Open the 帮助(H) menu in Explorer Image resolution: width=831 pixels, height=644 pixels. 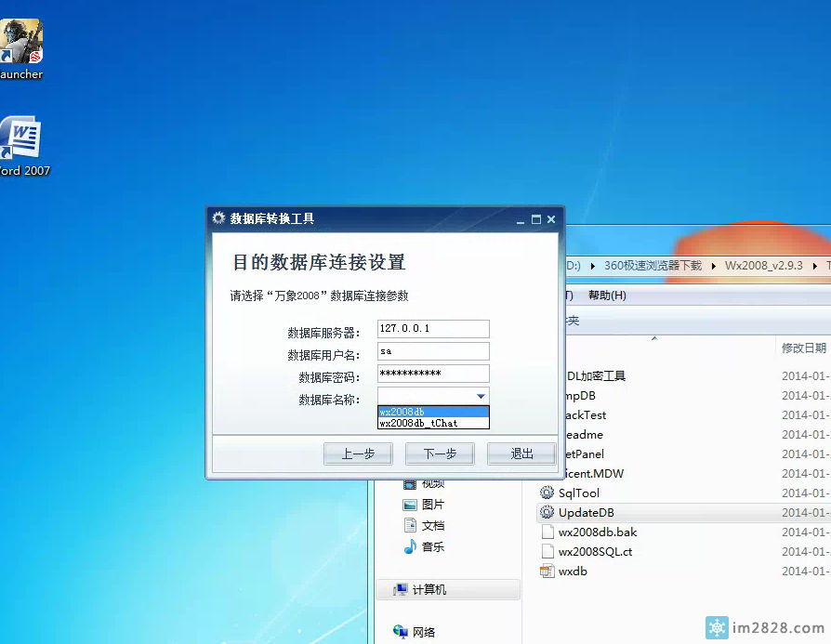(x=607, y=296)
